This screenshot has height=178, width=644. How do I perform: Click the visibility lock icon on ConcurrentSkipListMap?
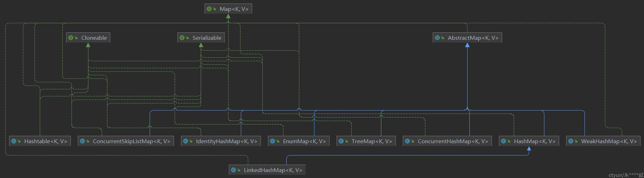[88, 141]
